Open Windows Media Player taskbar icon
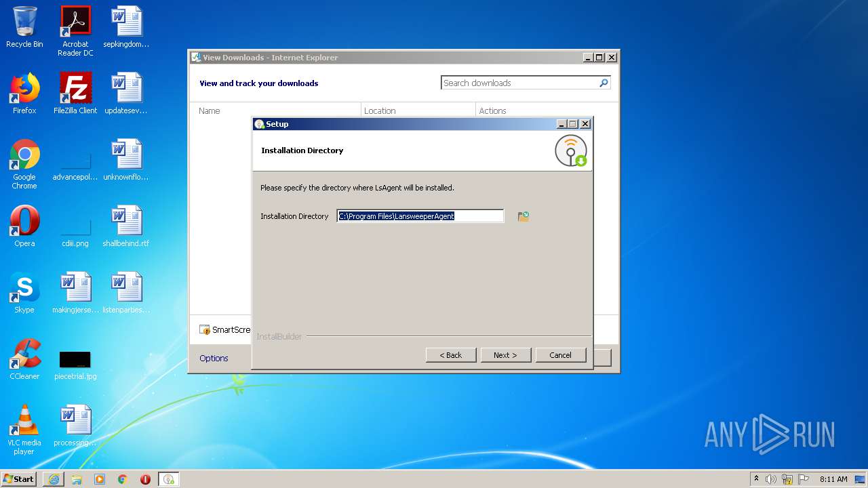 pos(100,479)
